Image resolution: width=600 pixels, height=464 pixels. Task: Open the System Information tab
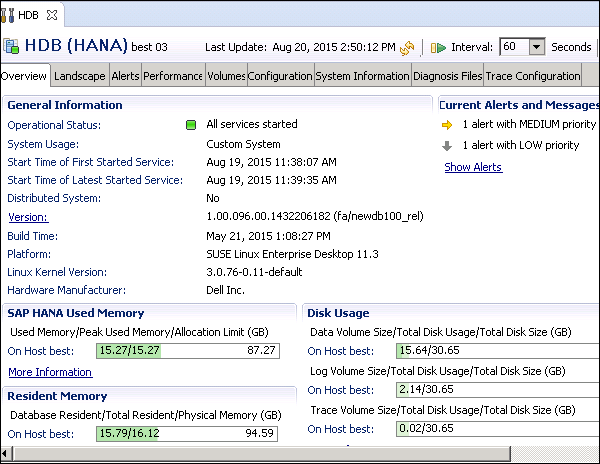coord(362,76)
